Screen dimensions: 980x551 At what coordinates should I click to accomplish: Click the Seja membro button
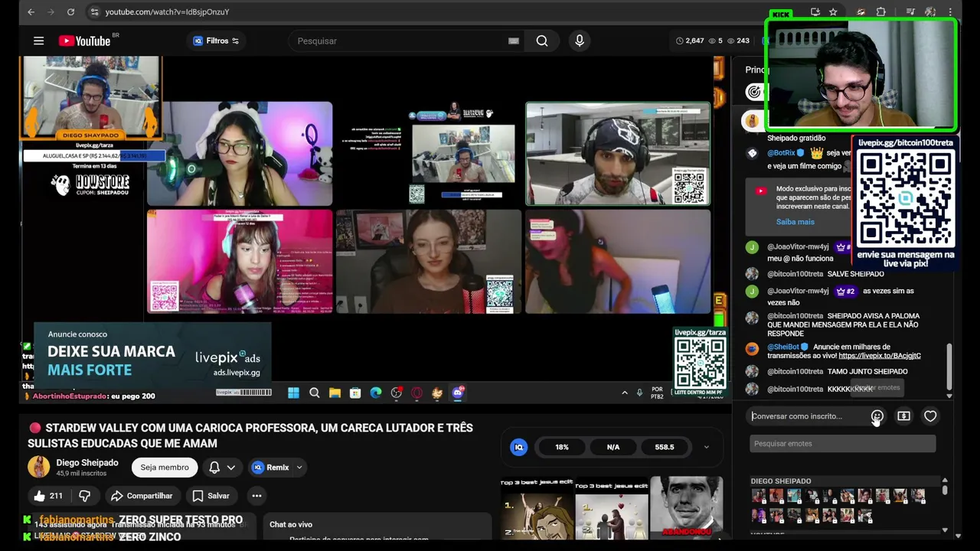click(164, 467)
